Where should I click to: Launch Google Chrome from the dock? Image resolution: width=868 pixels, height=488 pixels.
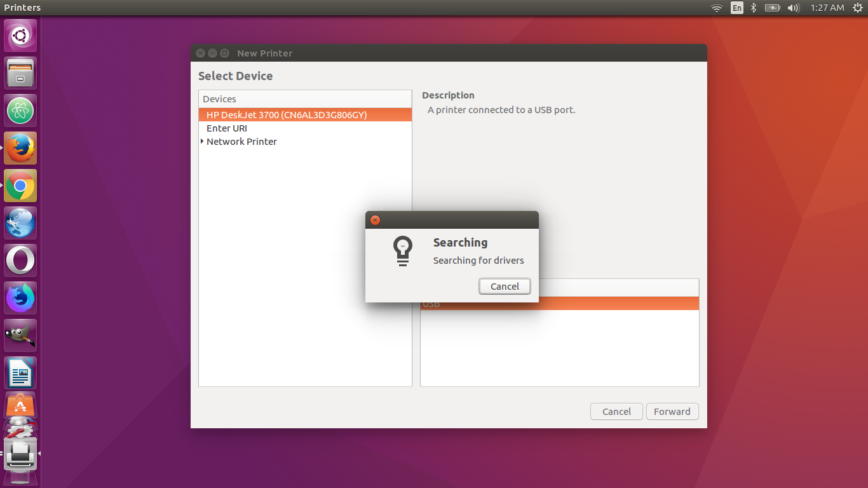[20, 186]
